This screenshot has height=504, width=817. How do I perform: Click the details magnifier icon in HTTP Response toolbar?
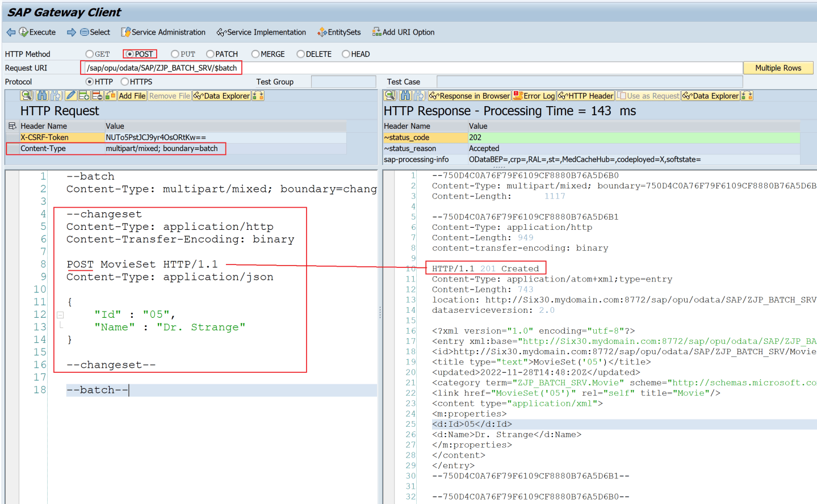click(390, 95)
